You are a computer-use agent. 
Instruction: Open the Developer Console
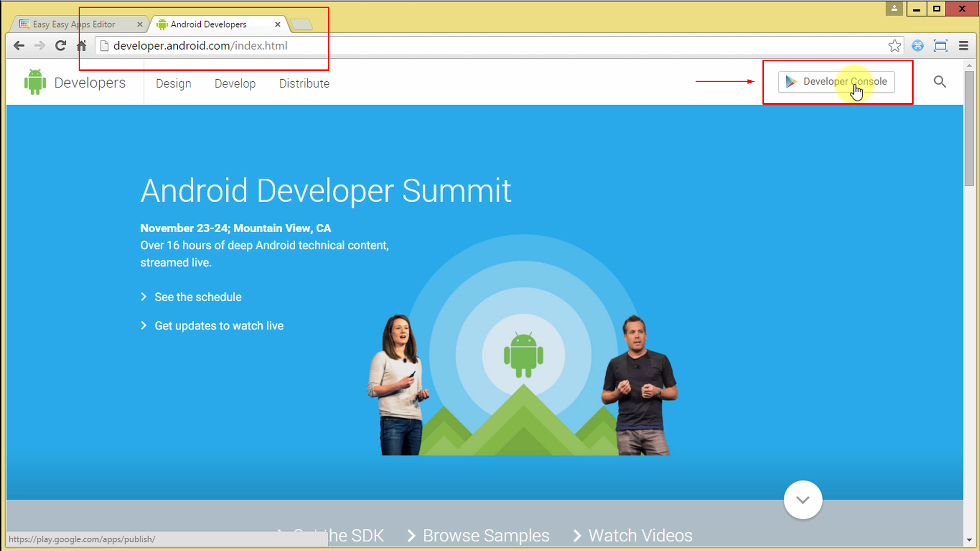click(836, 82)
